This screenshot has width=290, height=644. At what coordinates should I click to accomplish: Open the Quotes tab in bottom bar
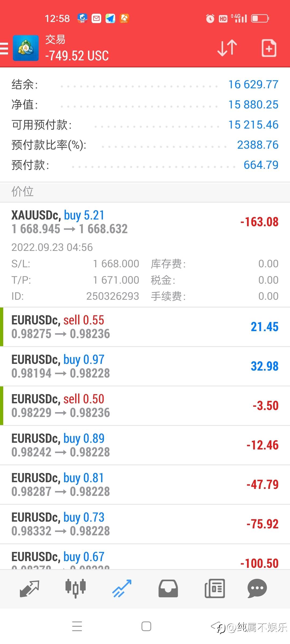pos(30,589)
